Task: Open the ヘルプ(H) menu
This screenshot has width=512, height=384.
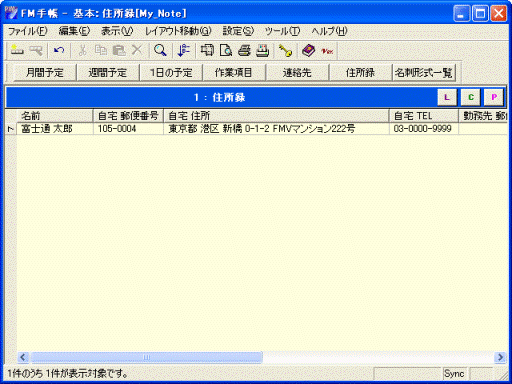Action: [x=329, y=31]
